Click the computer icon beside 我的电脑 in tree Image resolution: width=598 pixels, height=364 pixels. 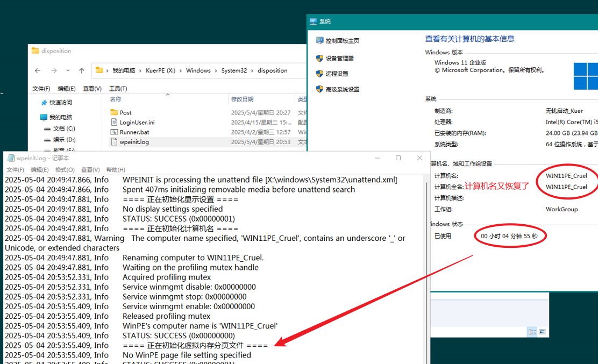click(44, 117)
